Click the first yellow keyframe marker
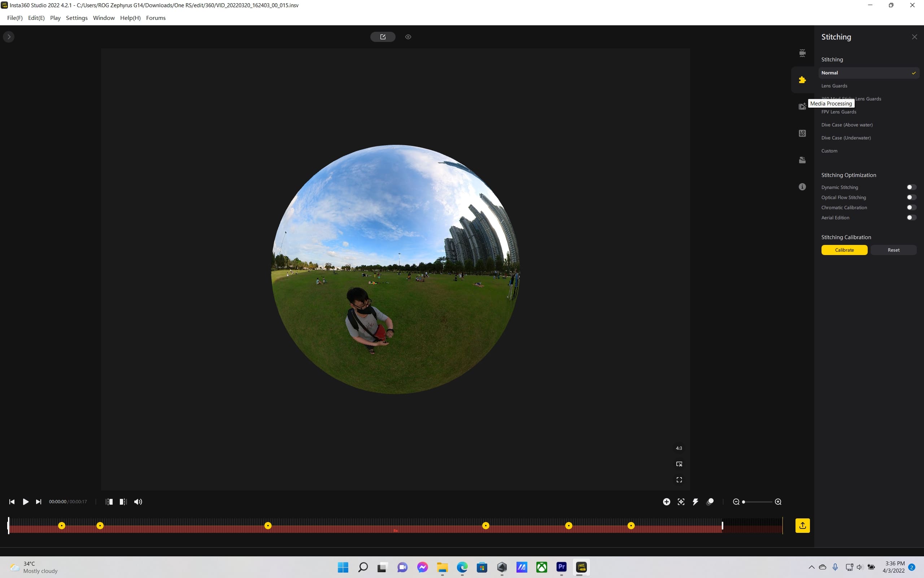Image resolution: width=924 pixels, height=578 pixels. pyautogui.click(x=61, y=526)
